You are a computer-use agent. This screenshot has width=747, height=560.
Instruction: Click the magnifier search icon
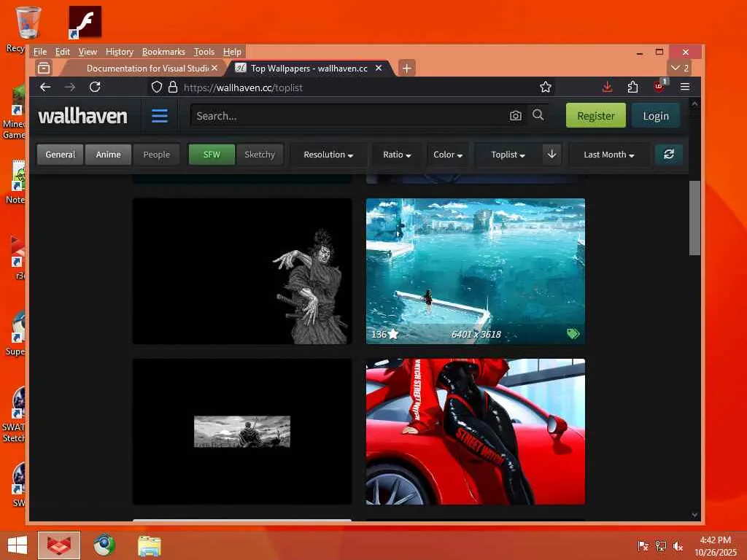pyautogui.click(x=538, y=115)
